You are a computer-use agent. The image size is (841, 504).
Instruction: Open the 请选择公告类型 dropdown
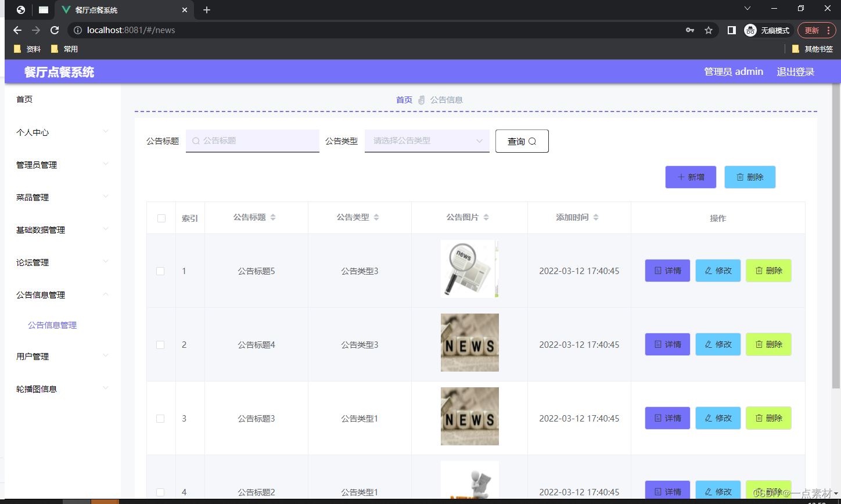point(427,141)
